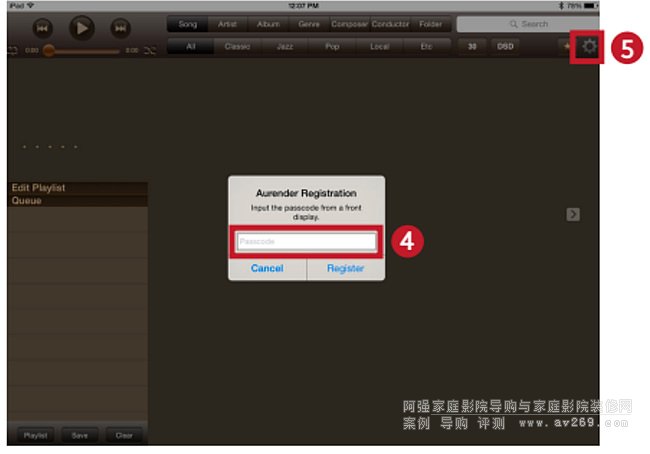Viewport: 650px width, 454px height.
Task: Filter by Classic category
Action: (x=237, y=46)
